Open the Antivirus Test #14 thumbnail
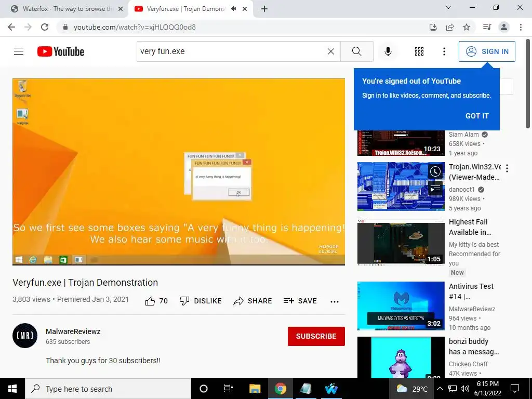532x399 pixels. coord(401,305)
